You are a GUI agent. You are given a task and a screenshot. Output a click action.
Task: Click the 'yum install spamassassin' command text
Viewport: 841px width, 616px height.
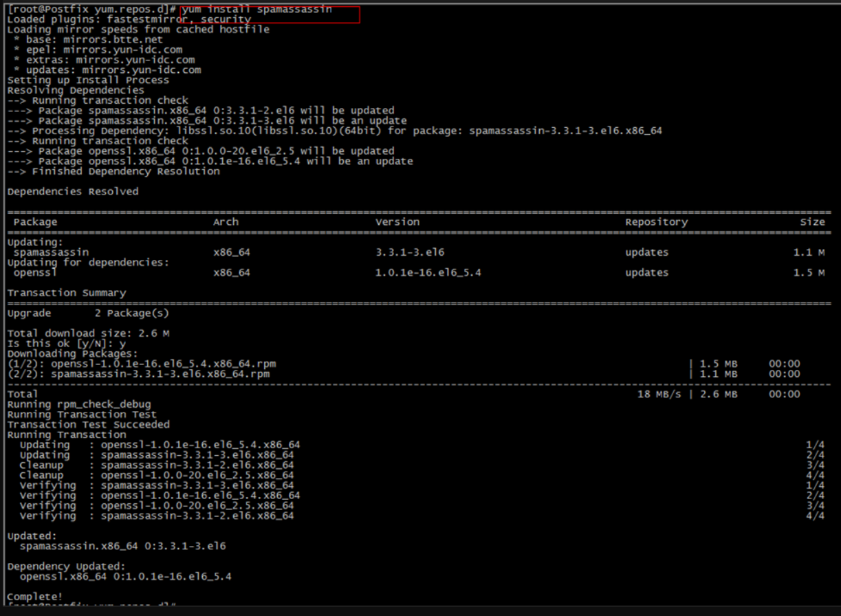pyautogui.click(x=257, y=10)
